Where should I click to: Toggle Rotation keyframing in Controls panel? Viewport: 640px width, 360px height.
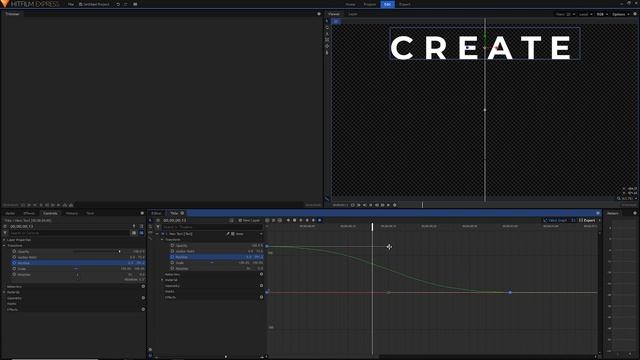click(14, 275)
